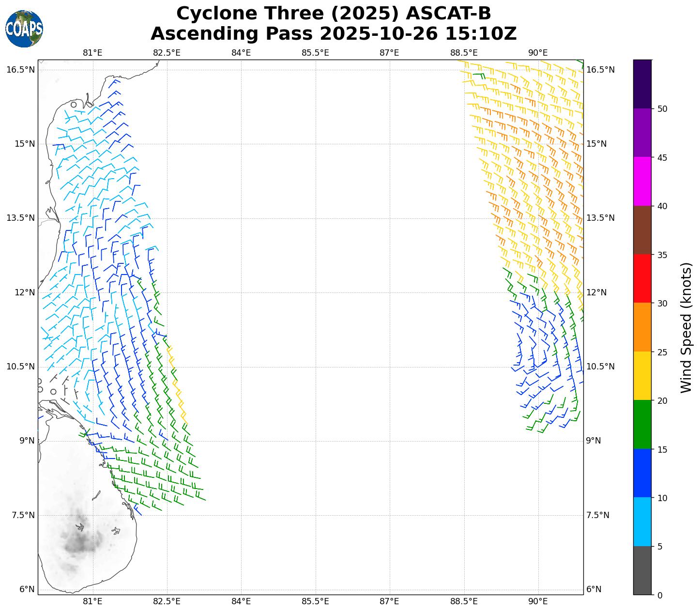Click the 85.5°E label on top axis

click(315, 53)
